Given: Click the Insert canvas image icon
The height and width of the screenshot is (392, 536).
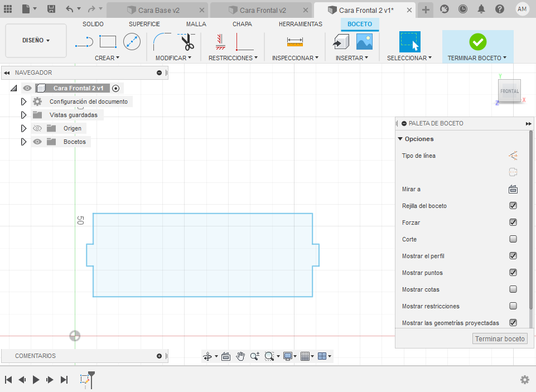Looking at the screenshot, I should click(364, 42).
